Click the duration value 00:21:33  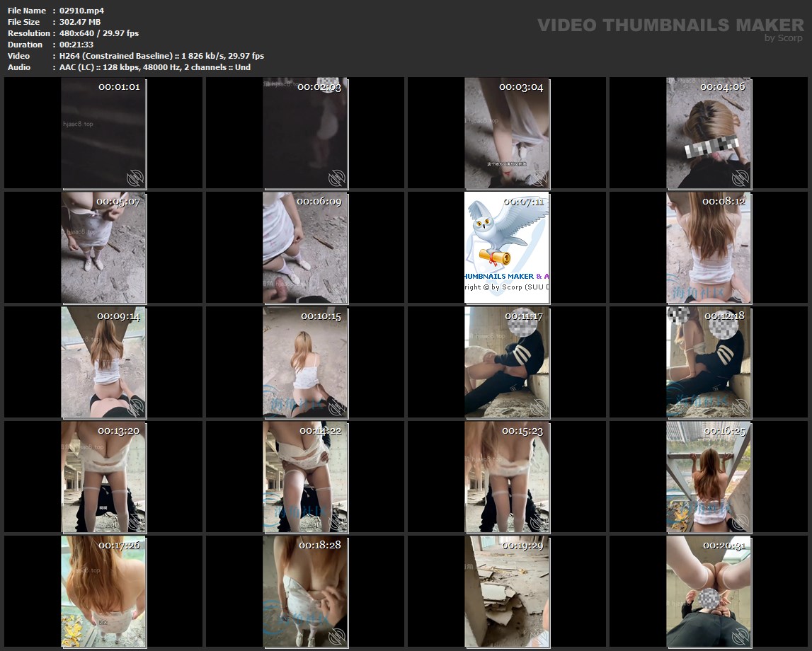pos(76,45)
